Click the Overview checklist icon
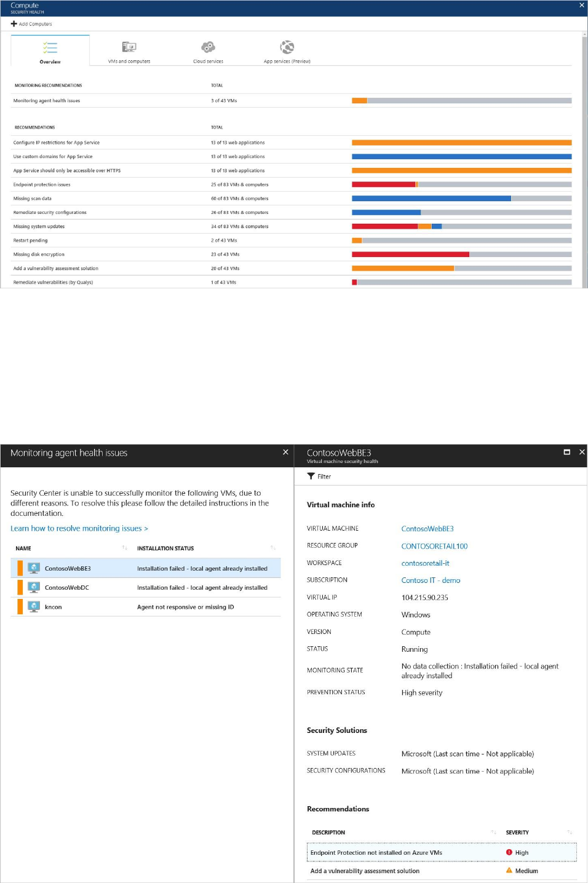This screenshot has height=883, width=588. 50,47
